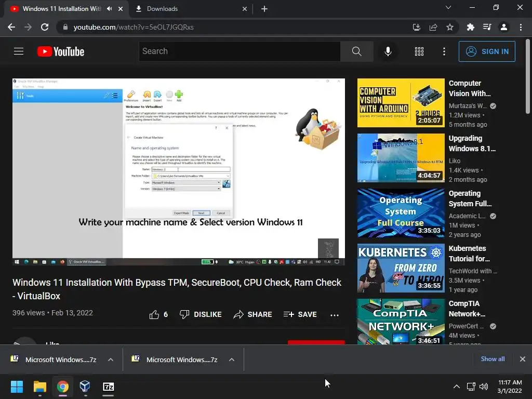Open the Windows Start button

click(x=17, y=387)
